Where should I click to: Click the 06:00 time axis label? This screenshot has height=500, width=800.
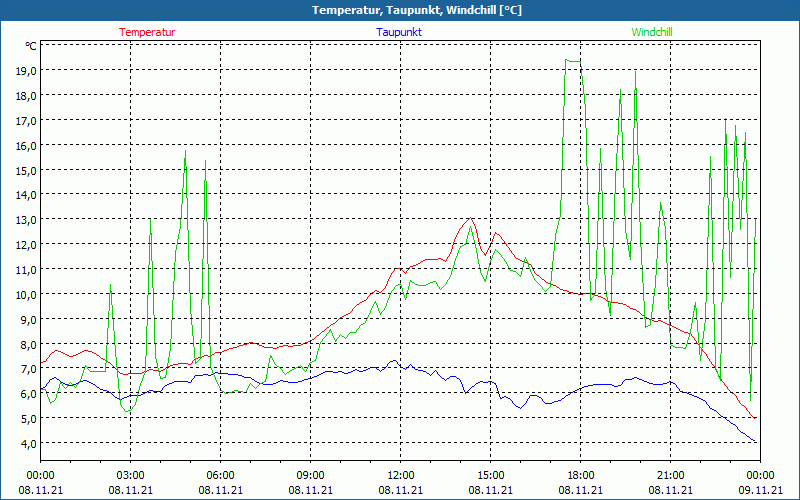point(220,476)
